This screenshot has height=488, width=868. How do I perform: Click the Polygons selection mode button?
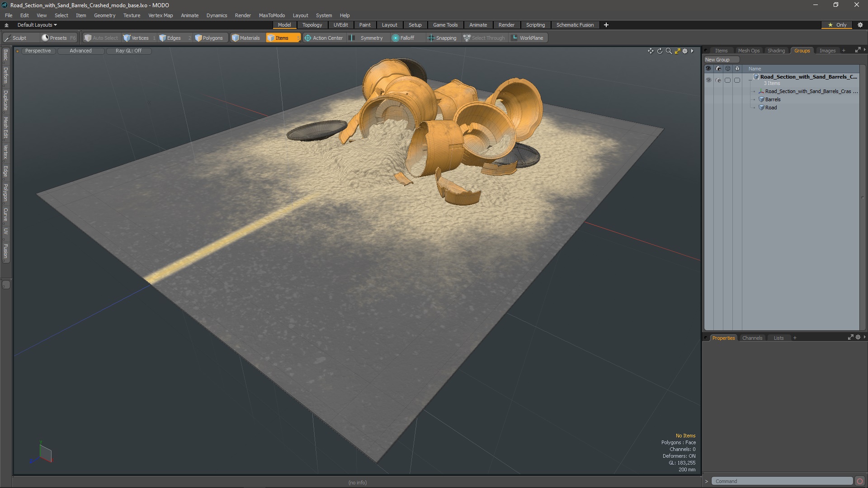pos(209,38)
